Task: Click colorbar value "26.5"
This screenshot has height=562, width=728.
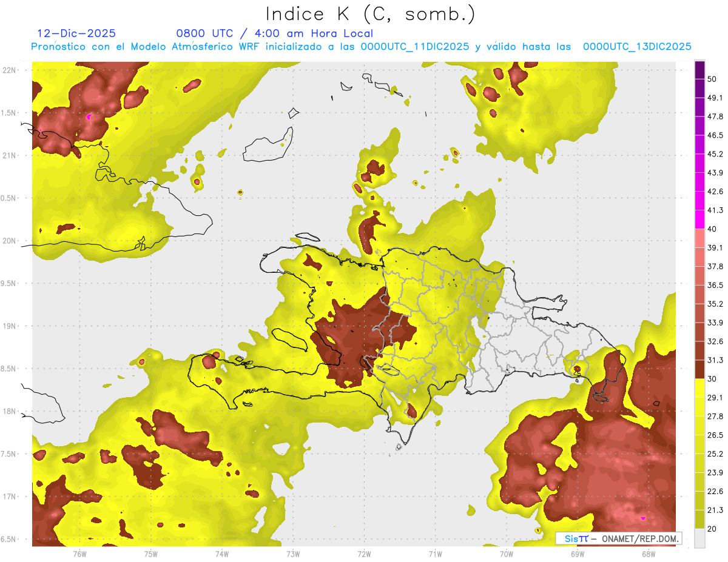Action: pyautogui.click(x=715, y=435)
